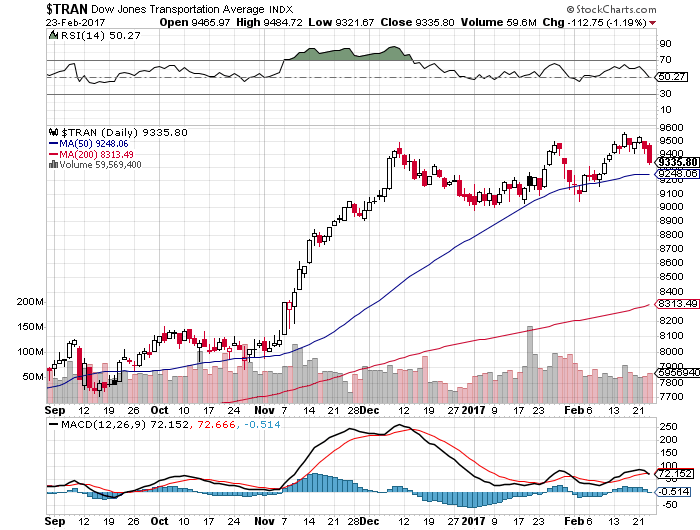This screenshot has height=530, width=700.
Task: Click the 9335.80 last price tag on right axis
Action: tap(678, 162)
